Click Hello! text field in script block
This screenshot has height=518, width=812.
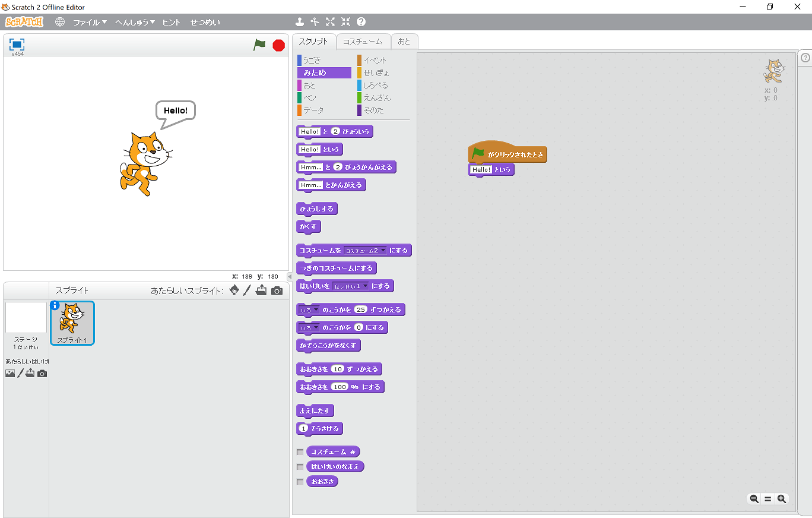point(481,170)
